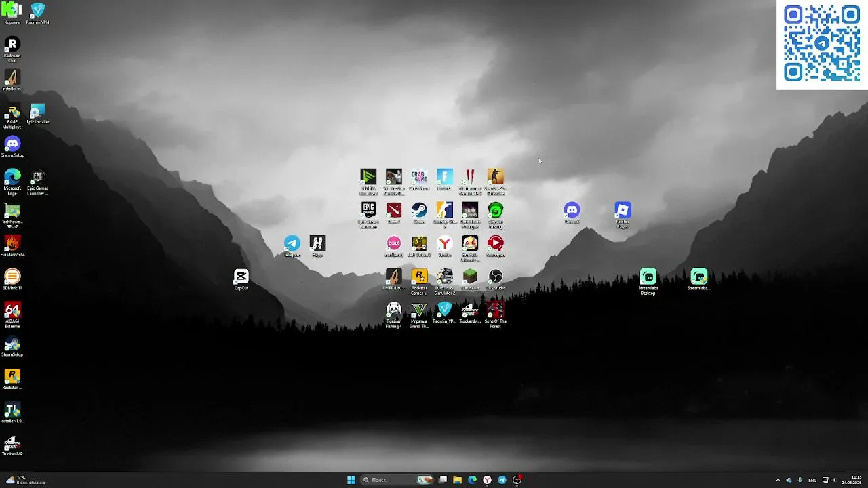
Task: Open File Explorer from the taskbar
Action: click(458, 480)
